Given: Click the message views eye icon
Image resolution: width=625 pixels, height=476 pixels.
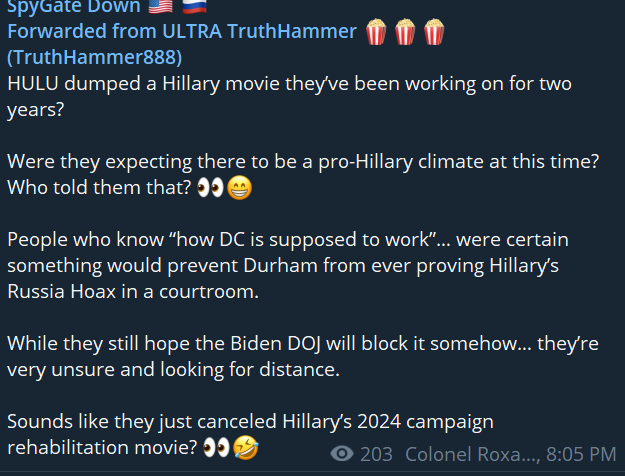Looking at the screenshot, I should pos(342,454).
